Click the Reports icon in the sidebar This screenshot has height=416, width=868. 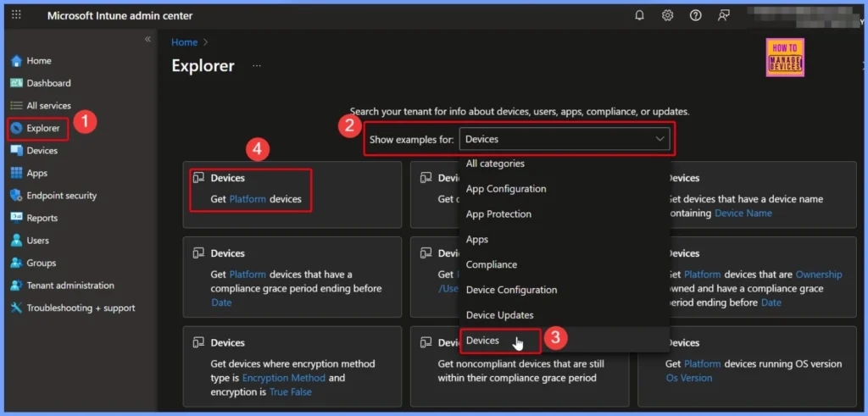17,218
